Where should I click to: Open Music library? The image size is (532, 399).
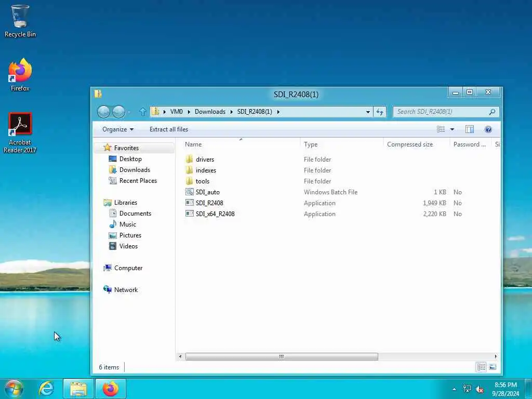pyautogui.click(x=128, y=224)
